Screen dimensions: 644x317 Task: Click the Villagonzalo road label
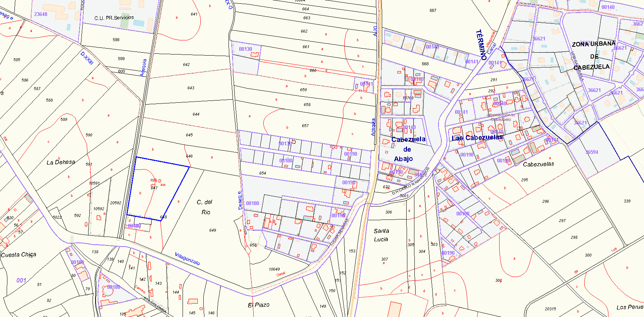click(187, 258)
